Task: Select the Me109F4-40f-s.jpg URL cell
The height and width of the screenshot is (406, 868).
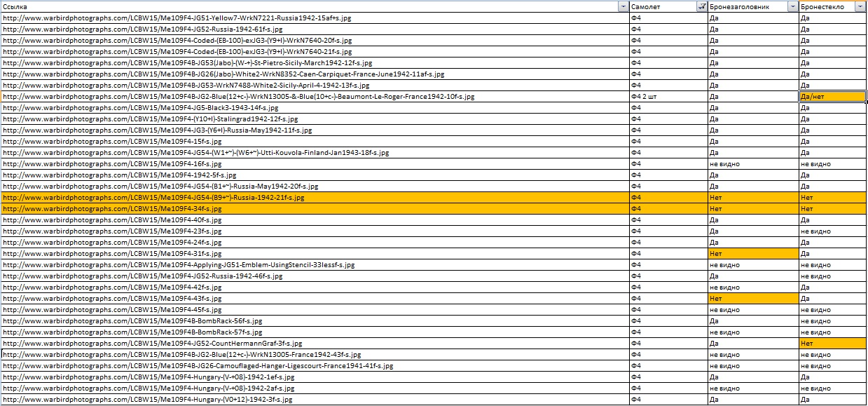Action: point(315,219)
